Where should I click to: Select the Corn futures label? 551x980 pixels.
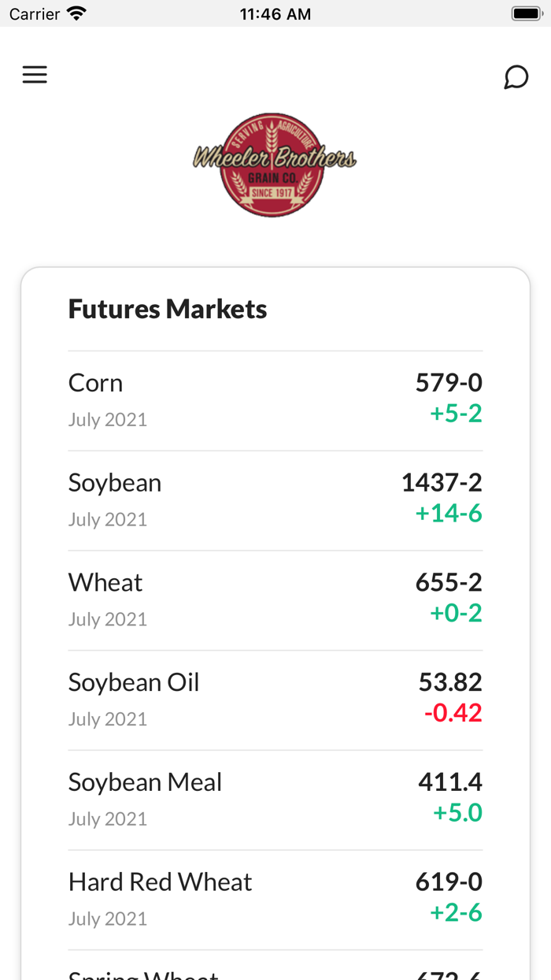coord(95,383)
